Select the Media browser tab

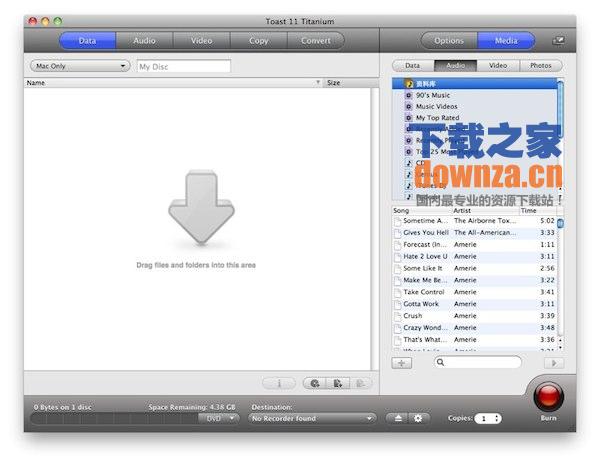point(506,41)
